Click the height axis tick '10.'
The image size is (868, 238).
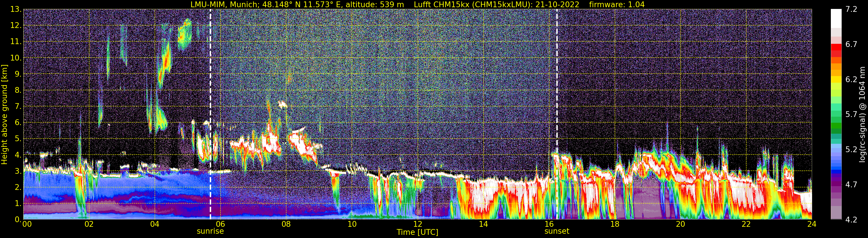point(16,58)
